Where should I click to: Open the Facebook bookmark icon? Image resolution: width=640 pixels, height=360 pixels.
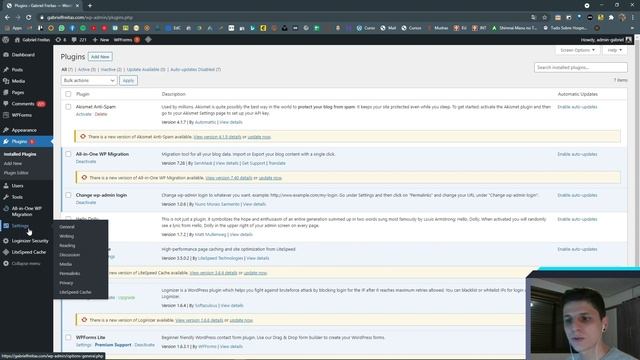point(72,28)
